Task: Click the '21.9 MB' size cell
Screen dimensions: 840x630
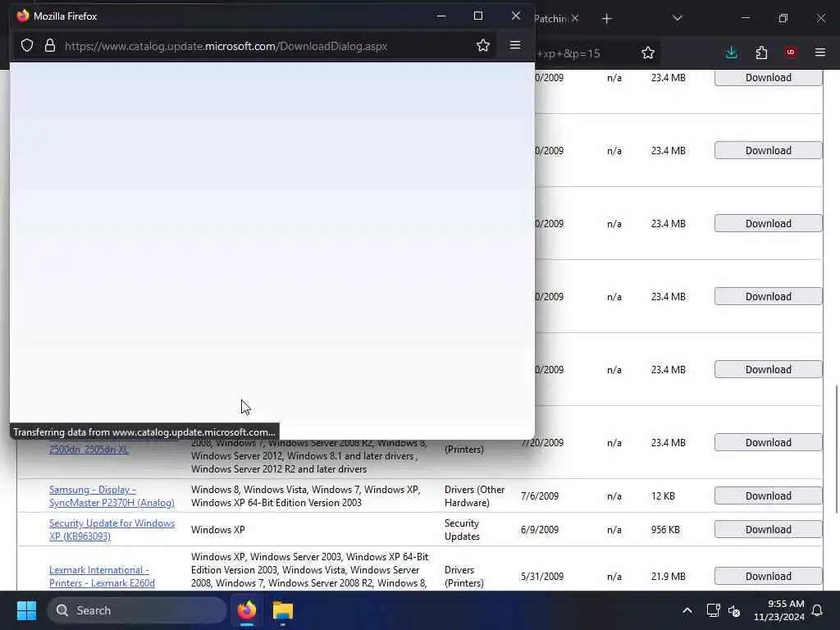Action: [668, 577]
